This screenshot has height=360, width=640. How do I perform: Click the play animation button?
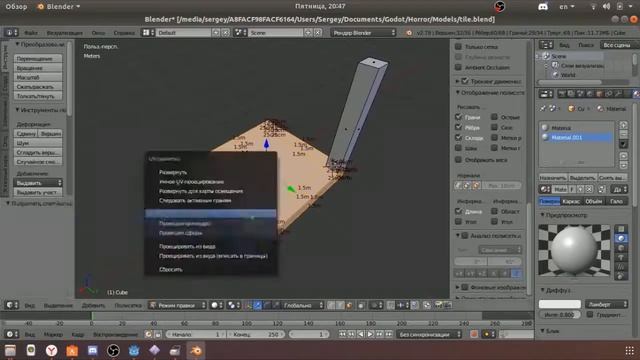(370, 334)
